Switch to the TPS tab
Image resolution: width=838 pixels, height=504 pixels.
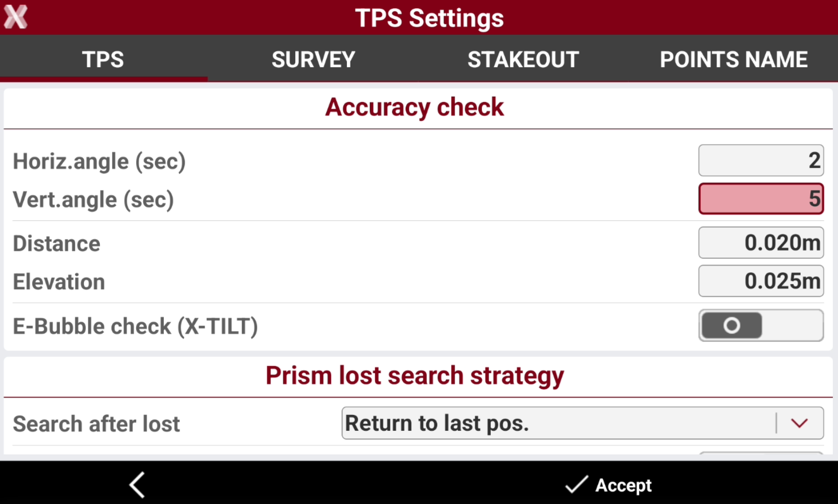103,59
